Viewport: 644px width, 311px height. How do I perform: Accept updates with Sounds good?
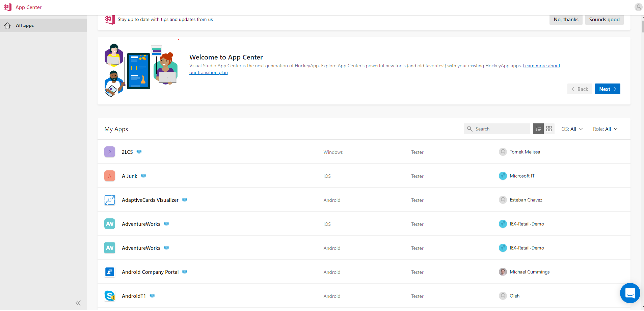[x=605, y=20]
